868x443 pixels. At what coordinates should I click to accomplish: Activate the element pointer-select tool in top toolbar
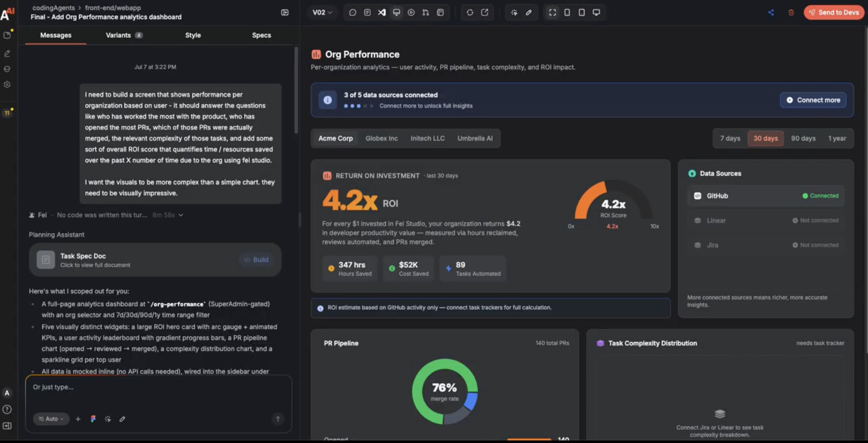pos(514,12)
